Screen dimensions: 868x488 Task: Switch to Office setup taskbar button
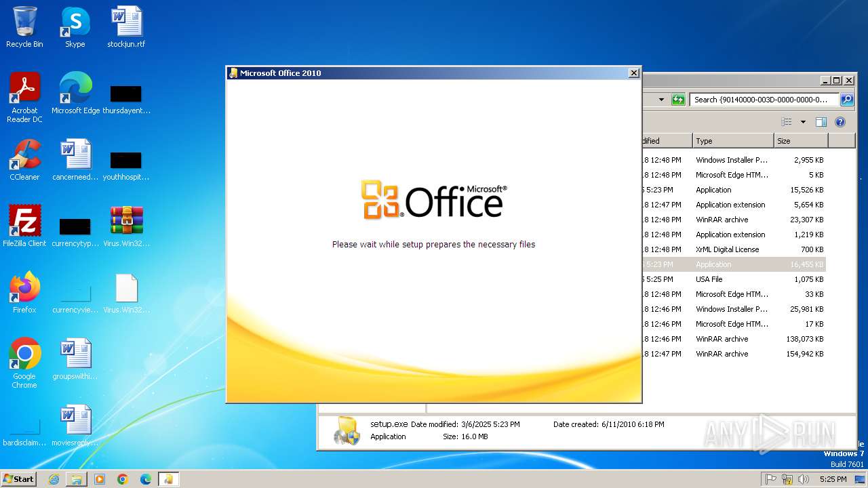click(167, 479)
